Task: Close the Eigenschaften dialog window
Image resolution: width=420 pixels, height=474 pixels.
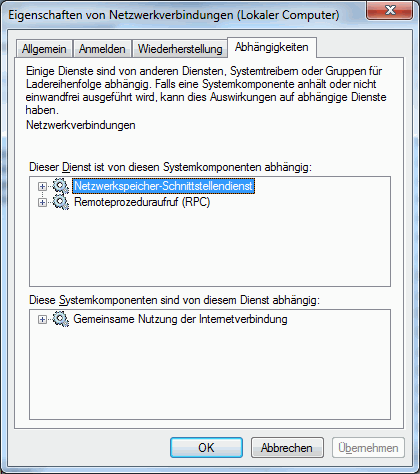Action: (390, 10)
